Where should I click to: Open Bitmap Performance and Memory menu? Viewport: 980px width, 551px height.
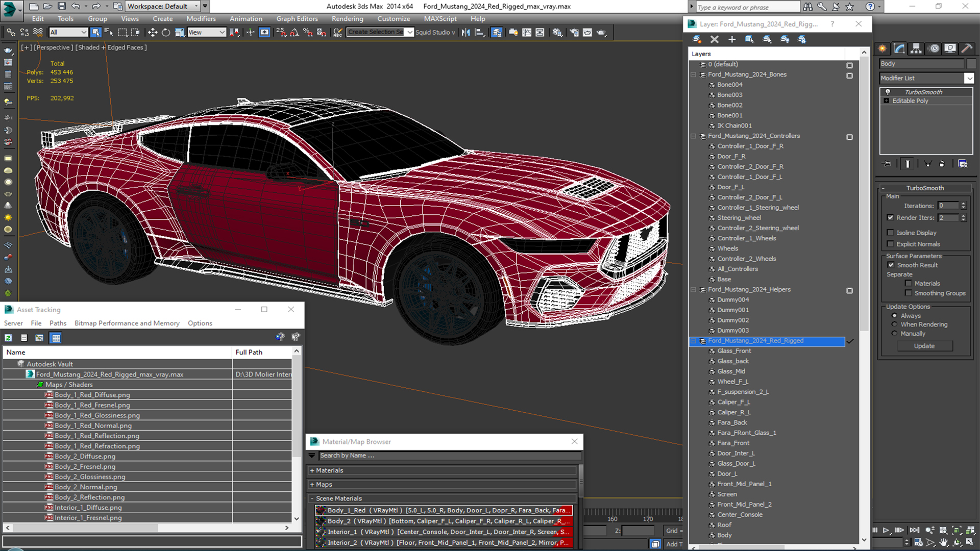[x=127, y=323]
